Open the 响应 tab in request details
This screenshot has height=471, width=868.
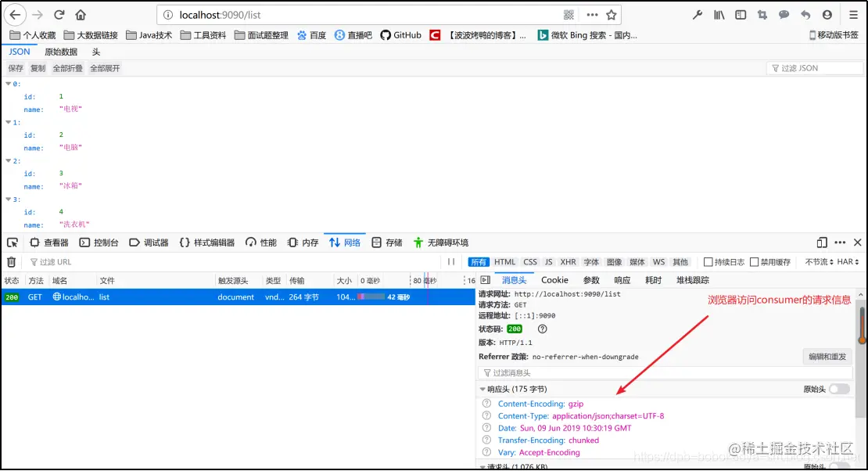coord(622,280)
